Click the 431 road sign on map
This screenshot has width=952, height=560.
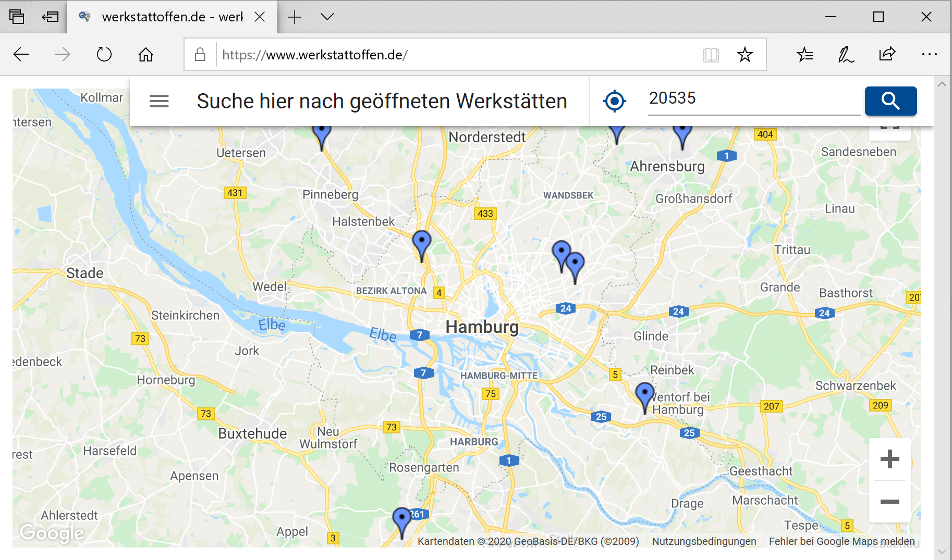235,193
